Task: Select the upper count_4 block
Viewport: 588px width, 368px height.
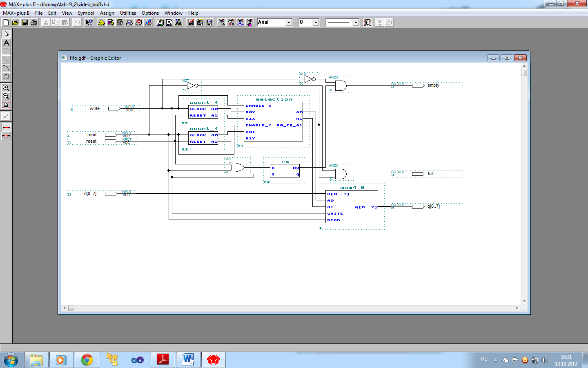Action: click(203, 112)
